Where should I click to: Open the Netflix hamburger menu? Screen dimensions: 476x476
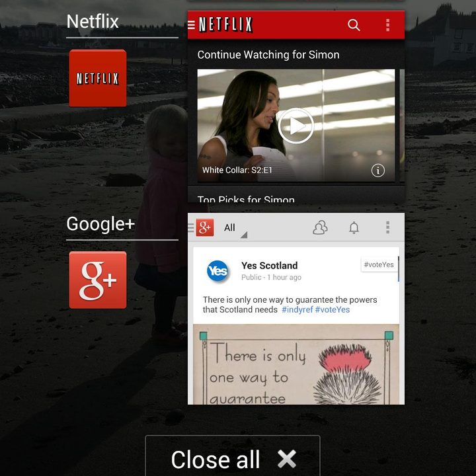click(x=191, y=24)
